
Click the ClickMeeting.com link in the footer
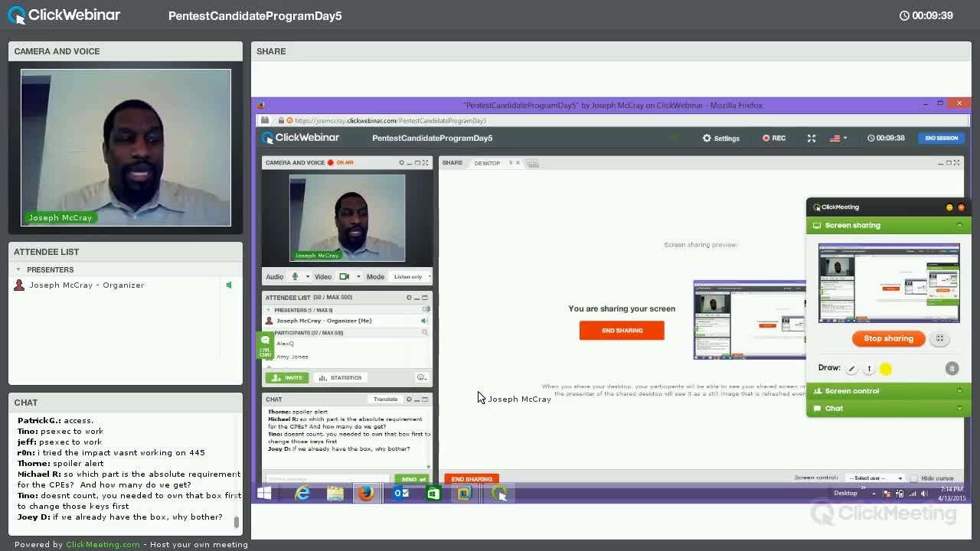tap(103, 545)
